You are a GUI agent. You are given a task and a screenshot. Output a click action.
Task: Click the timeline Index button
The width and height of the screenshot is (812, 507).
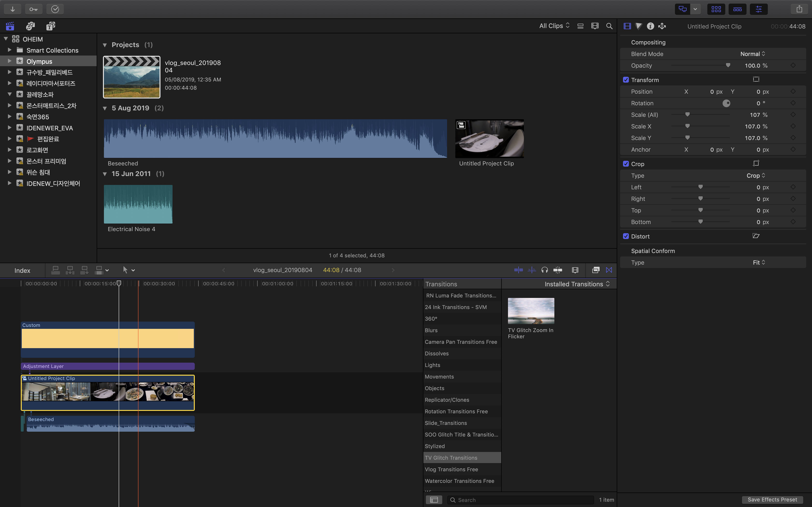click(x=22, y=270)
